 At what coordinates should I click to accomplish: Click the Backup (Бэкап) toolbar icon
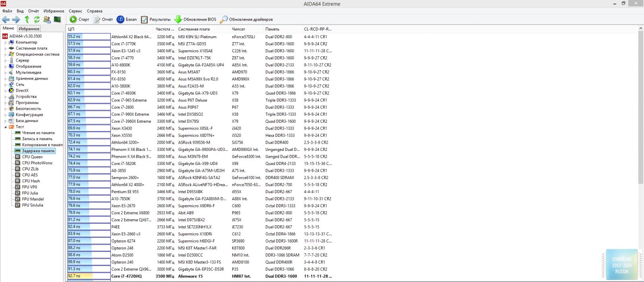click(120, 19)
